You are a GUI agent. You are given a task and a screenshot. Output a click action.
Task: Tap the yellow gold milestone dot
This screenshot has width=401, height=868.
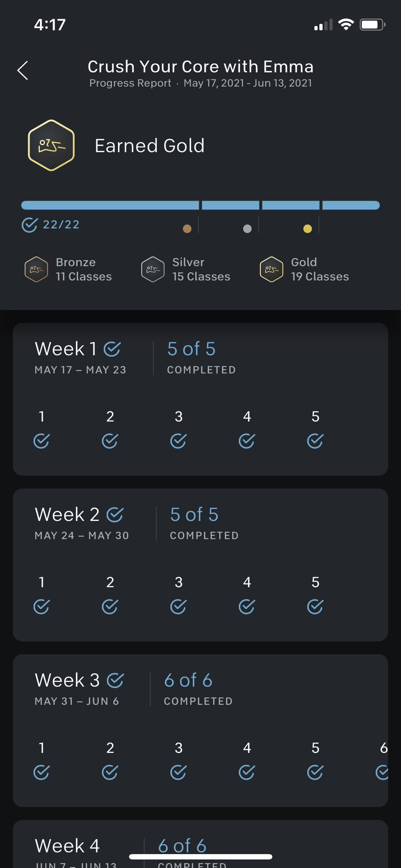coord(307,229)
